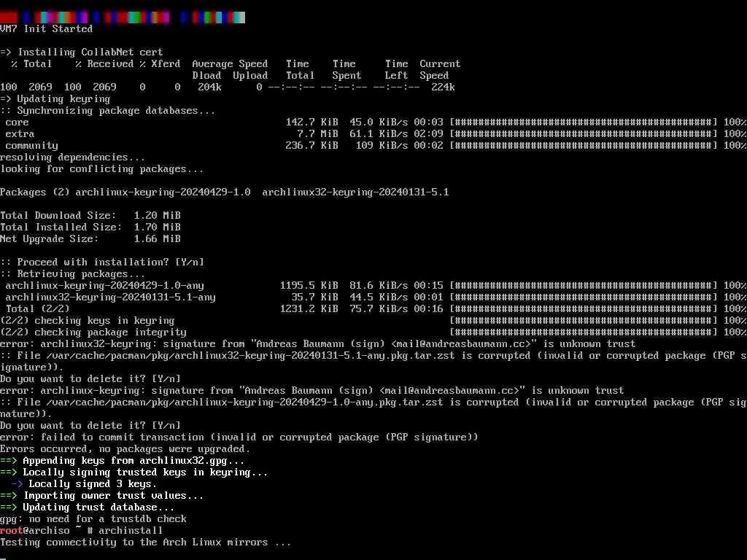Click 'Errors occurred, no packages were upgraded.'
747x560 pixels.
click(x=125, y=449)
